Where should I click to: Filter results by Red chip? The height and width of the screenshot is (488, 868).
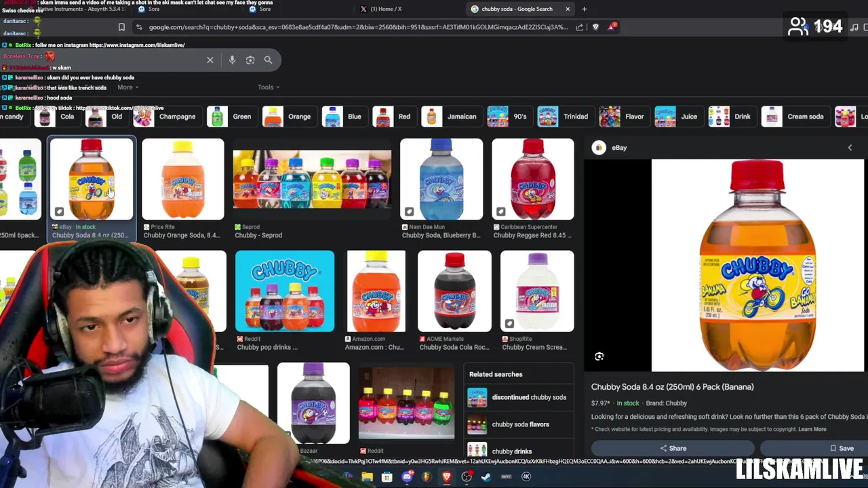(393, 117)
